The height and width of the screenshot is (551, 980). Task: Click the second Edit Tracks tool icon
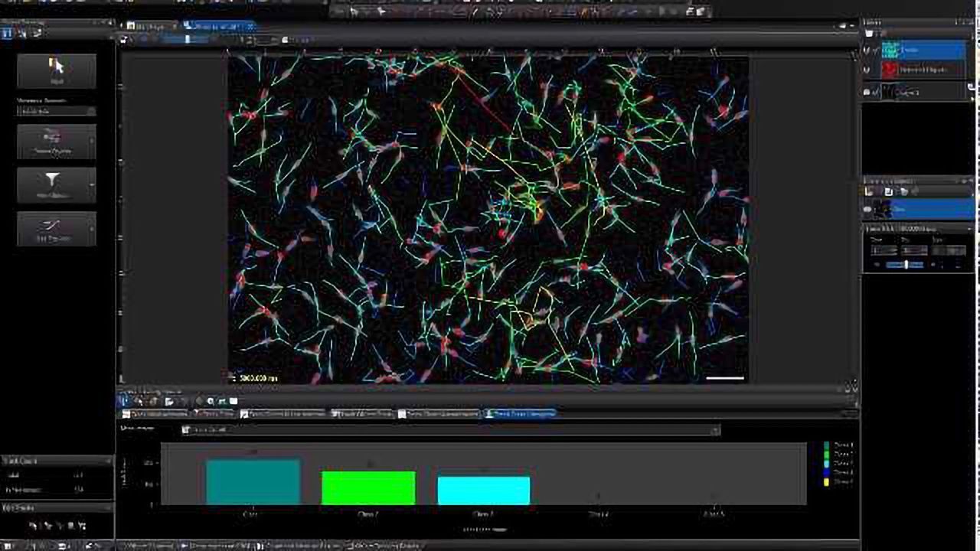click(x=47, y=525)
